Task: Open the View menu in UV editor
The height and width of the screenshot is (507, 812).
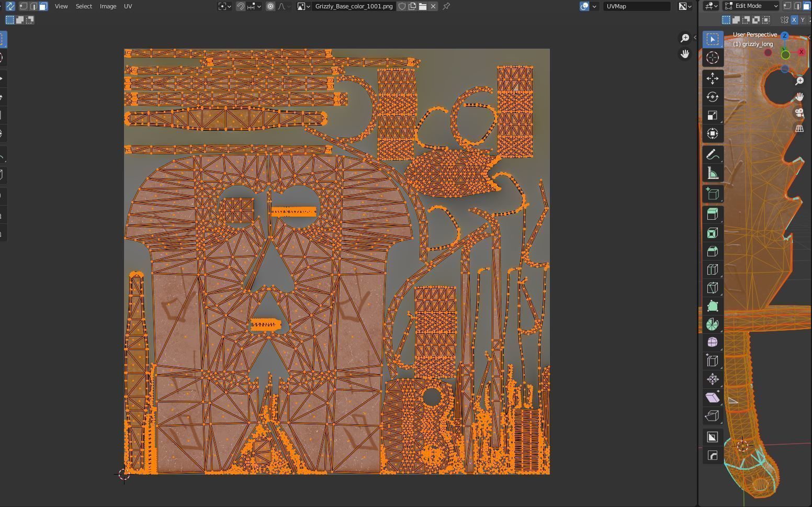Action: click(61, 6)
